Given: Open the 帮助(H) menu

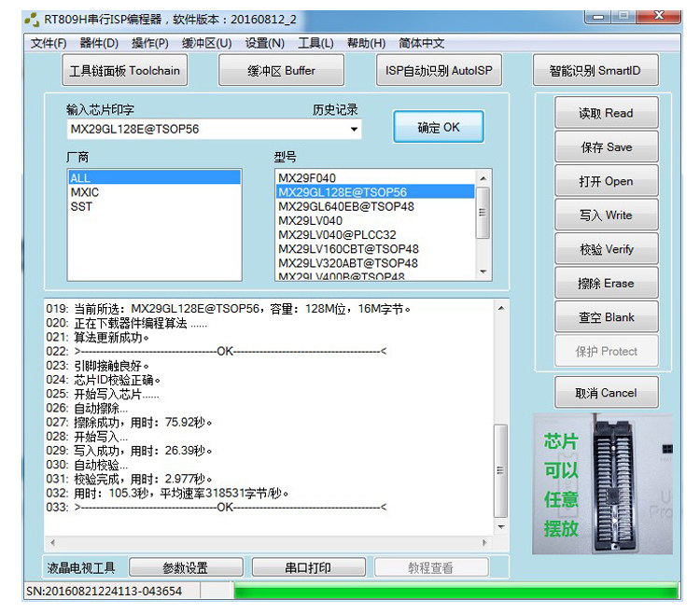Looking at the screenshot, I should (366, 43).
